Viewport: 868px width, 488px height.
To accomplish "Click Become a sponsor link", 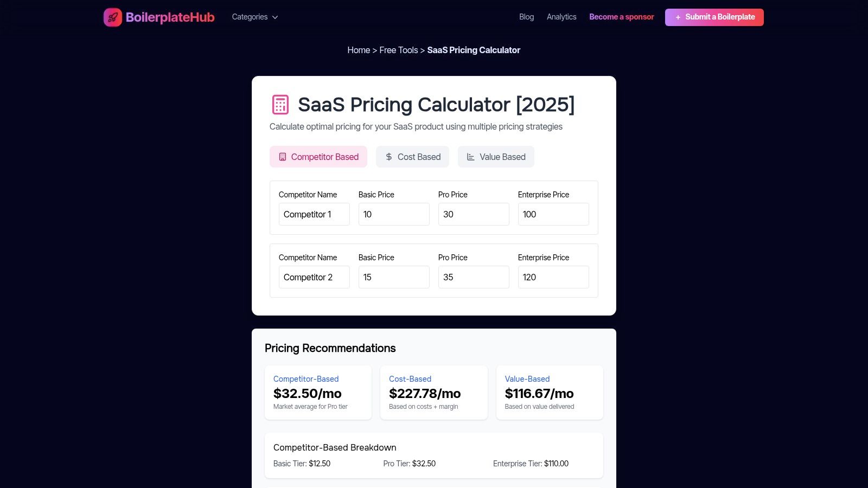I will (621, 17).
